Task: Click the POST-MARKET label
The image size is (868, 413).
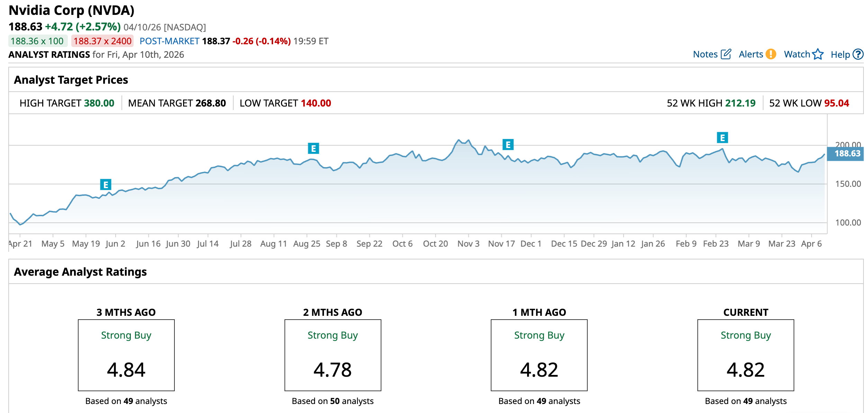Action: click(169, 41)
